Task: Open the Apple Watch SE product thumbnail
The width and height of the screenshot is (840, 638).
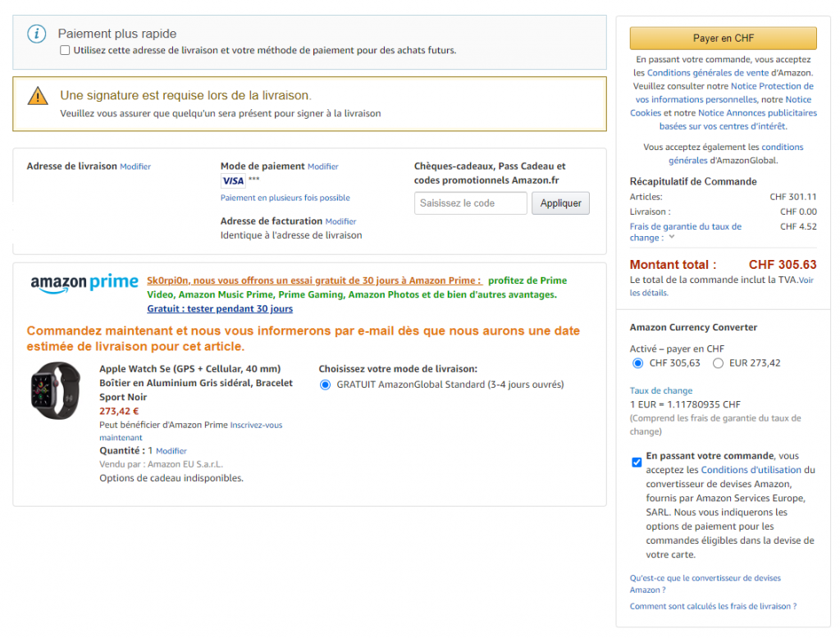Action: tap(56, 391)
